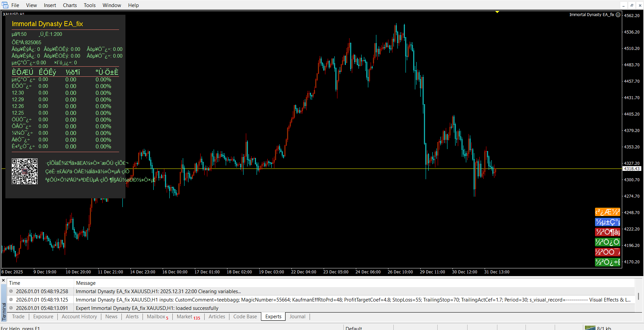Click the 4562.20 price scale label
The image size is (644, 330).
pos(632,15)
